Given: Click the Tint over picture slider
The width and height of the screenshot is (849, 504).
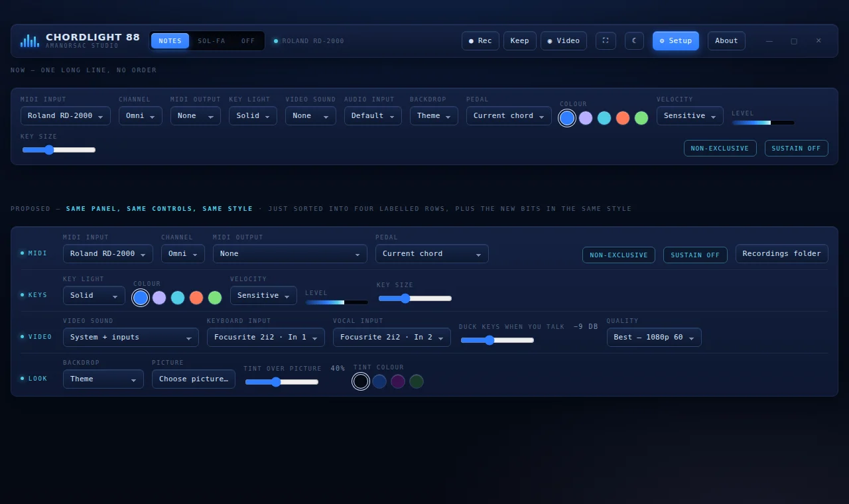Looking at the screenshot, I should (x=282, y=382).
